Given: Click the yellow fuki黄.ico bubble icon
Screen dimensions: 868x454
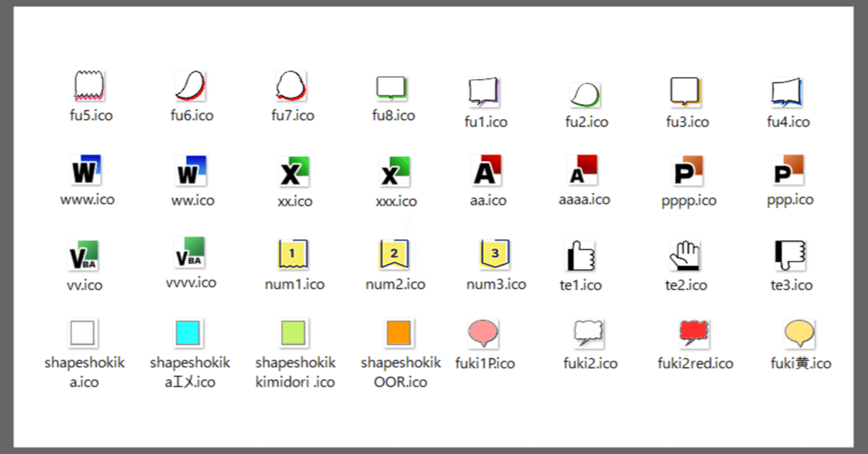Looking at the screenshot, I should [x=801, y=334].
